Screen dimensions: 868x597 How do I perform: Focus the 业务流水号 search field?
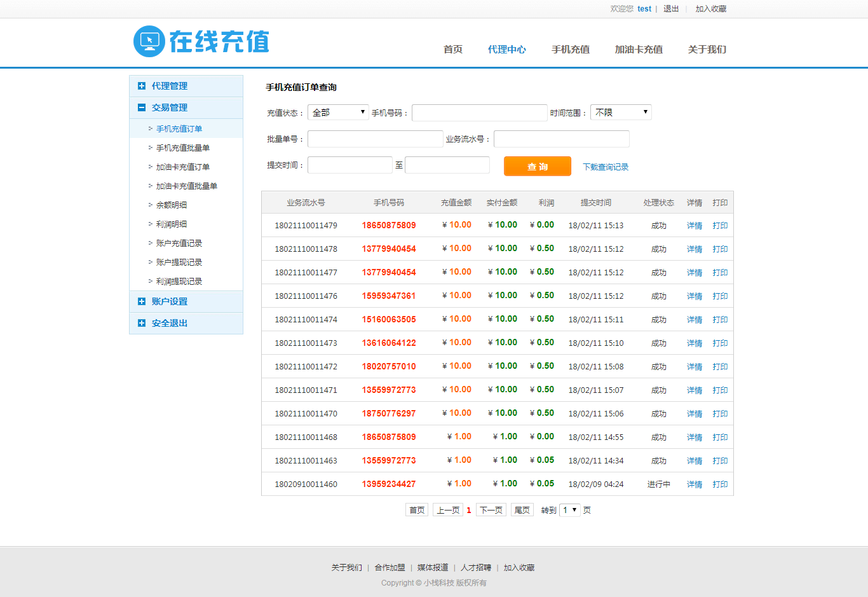[561, 139]
